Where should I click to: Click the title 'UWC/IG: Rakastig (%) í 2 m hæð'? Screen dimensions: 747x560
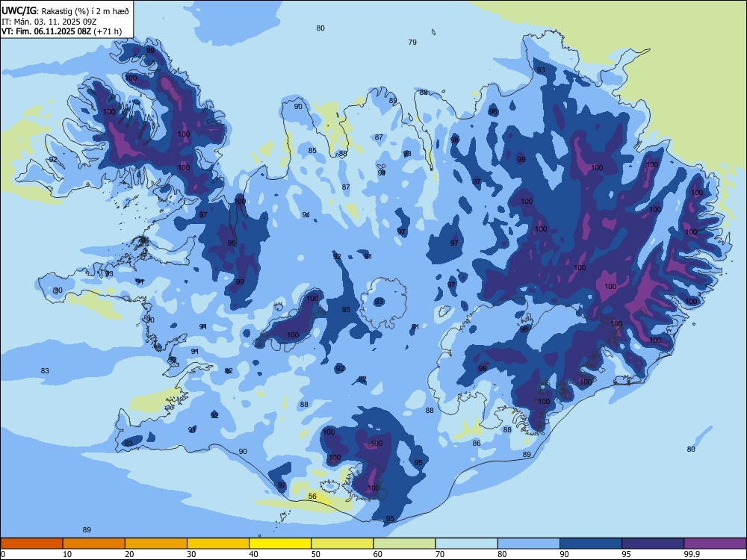click(65, 10)
